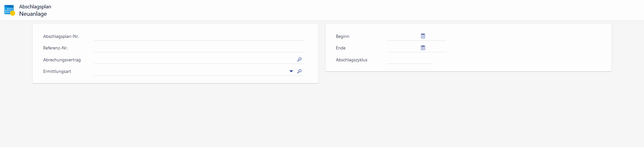Focus the Abschlagsplan-Nr. input field

coord(198,37)
